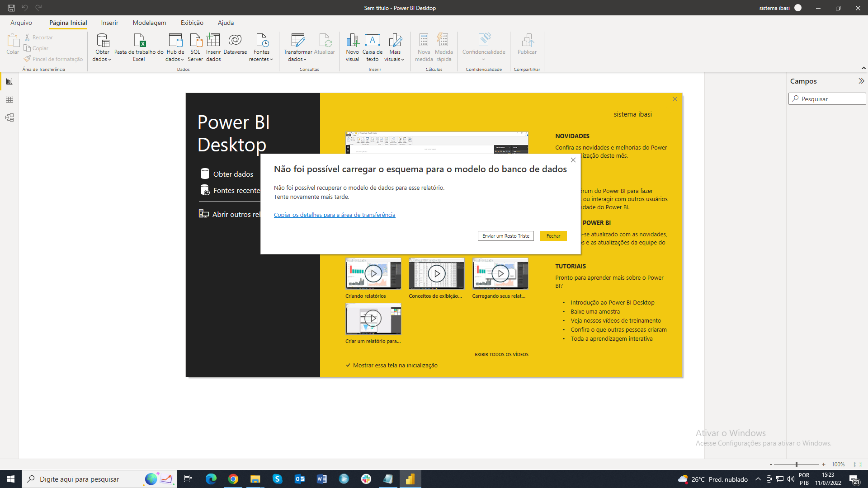Open the Arquivo menu
This screenshot has height=488, width=868.
pyautogui.click(x=21, y=23)
